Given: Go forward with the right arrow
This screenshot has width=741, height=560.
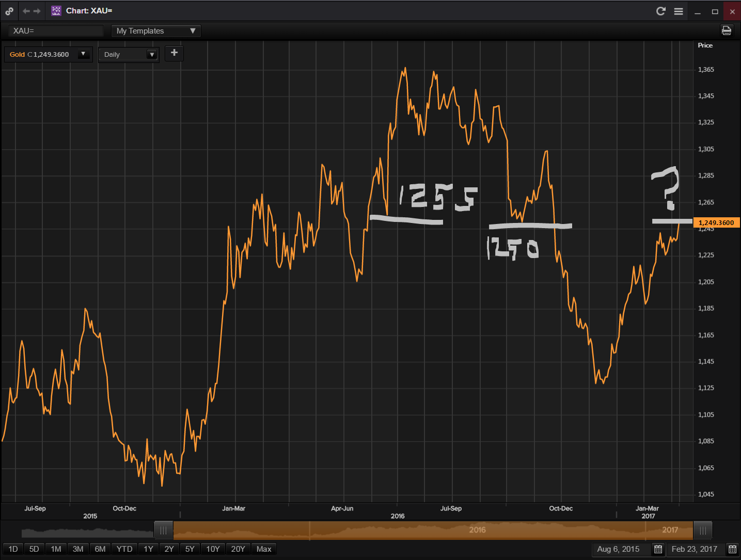Looking at the screenshot, I should coord(37,11).
